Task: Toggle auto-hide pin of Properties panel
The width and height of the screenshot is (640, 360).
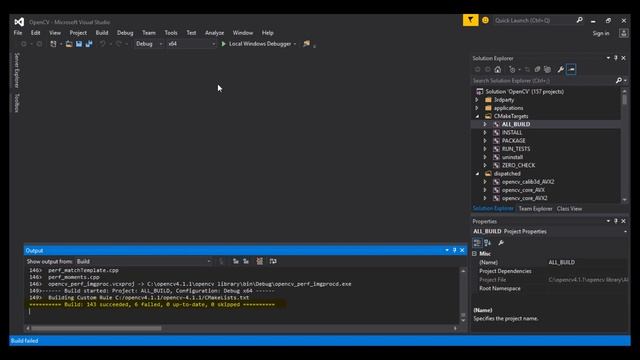Action: [616, 221]
